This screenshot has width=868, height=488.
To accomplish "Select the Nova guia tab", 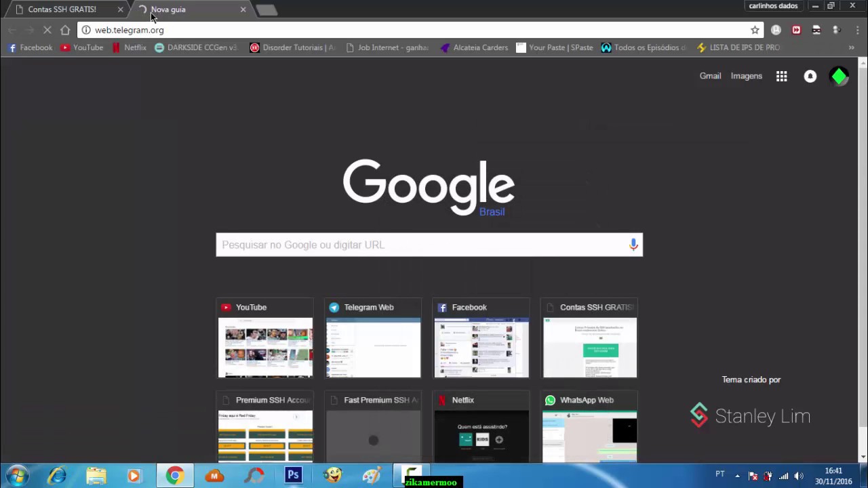I will point(189,9).
